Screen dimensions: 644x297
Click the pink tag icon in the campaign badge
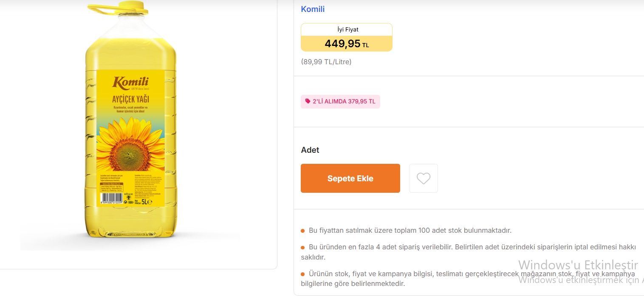coord(308,101)
